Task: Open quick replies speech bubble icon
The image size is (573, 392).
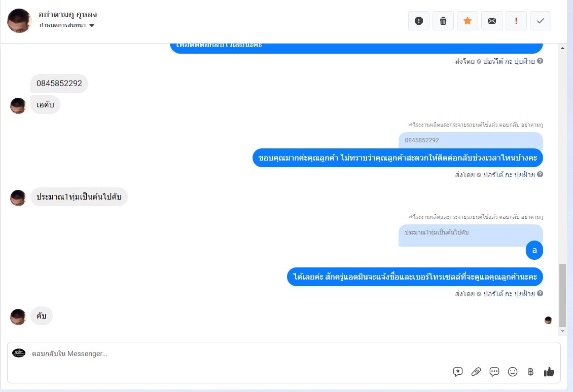Action: coord(494,372)
